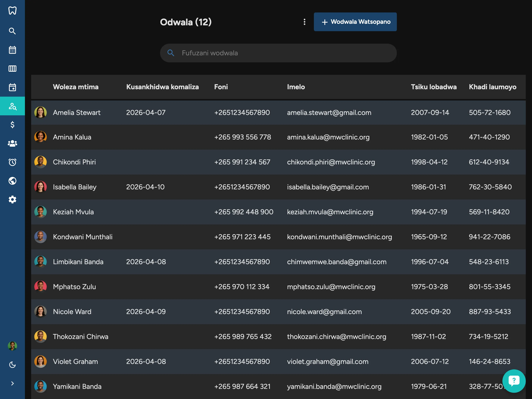The image size is (532, 399).
Task: Open the event calendar sidebar item
Action: coord(12,87)
